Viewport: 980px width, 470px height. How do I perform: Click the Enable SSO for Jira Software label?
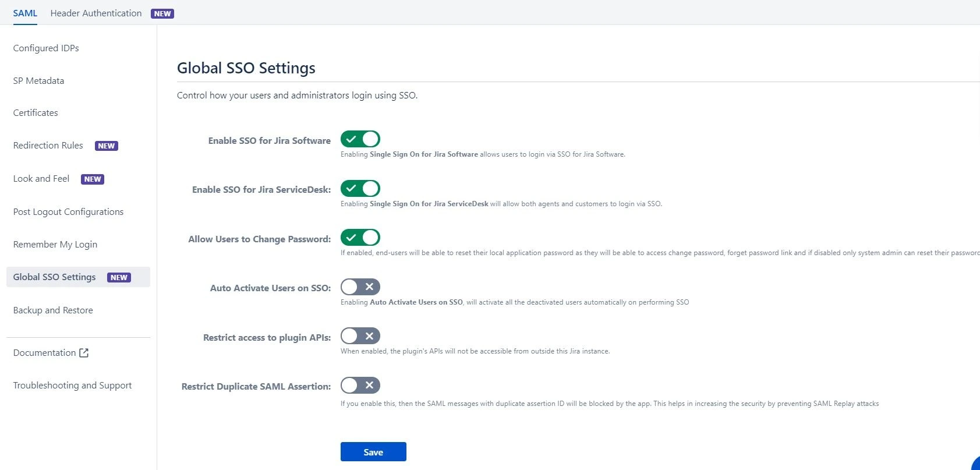[270, 141]
